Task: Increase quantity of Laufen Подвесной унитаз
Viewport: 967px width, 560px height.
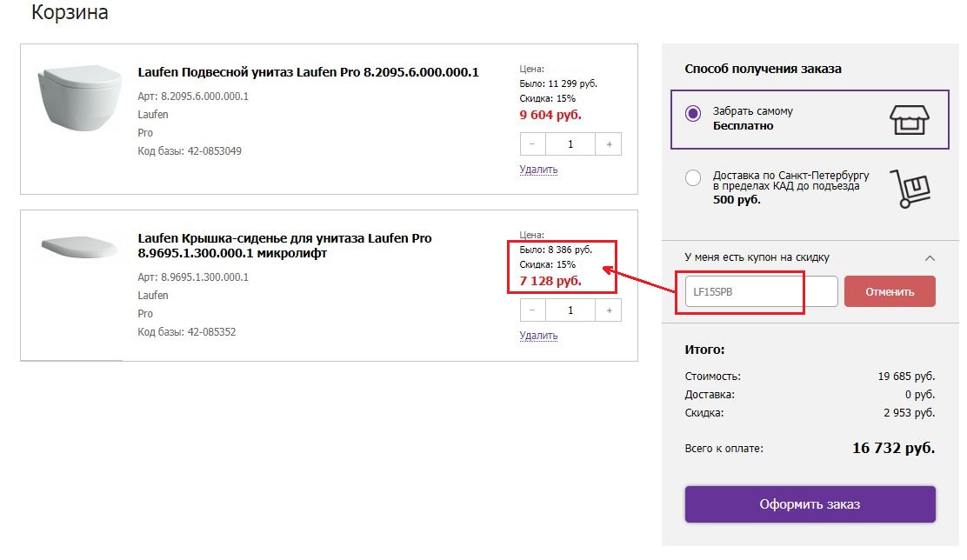Action: click(609, 144)
